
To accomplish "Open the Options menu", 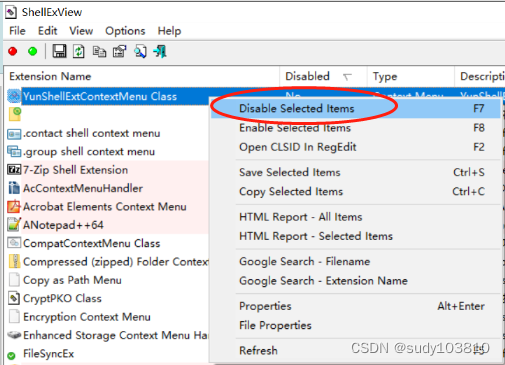I will 125,31.
